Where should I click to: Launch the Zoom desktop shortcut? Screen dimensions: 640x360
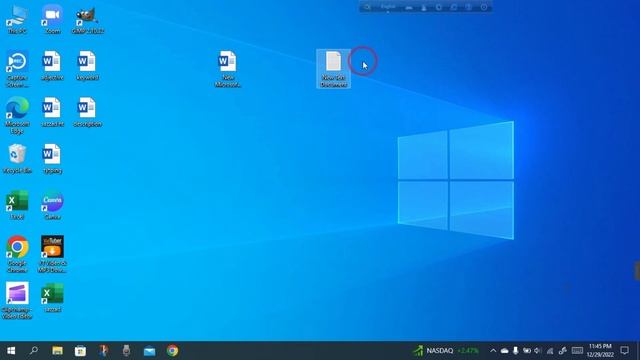[52, 19]
